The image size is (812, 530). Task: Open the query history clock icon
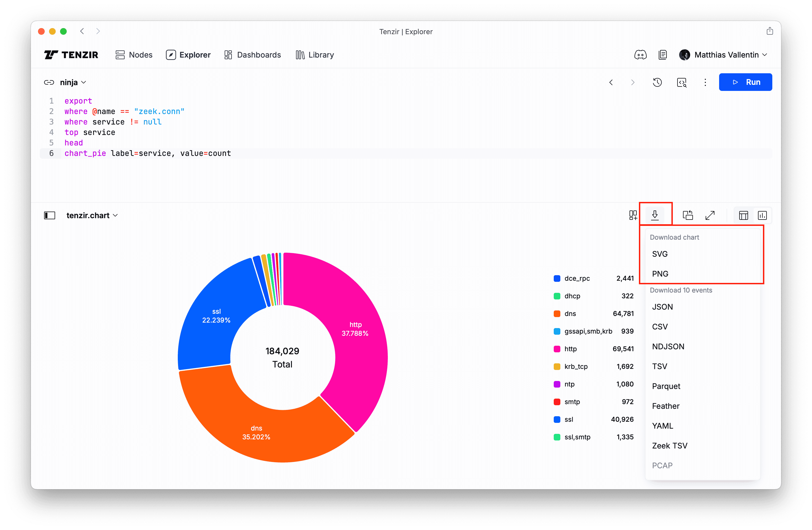pyautogui.click(x=657, y=82)
